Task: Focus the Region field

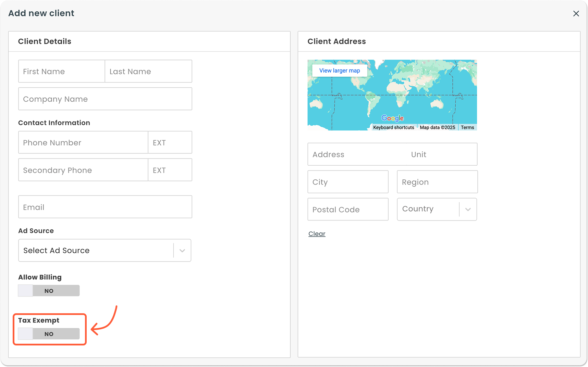Action: pos(437,182)
